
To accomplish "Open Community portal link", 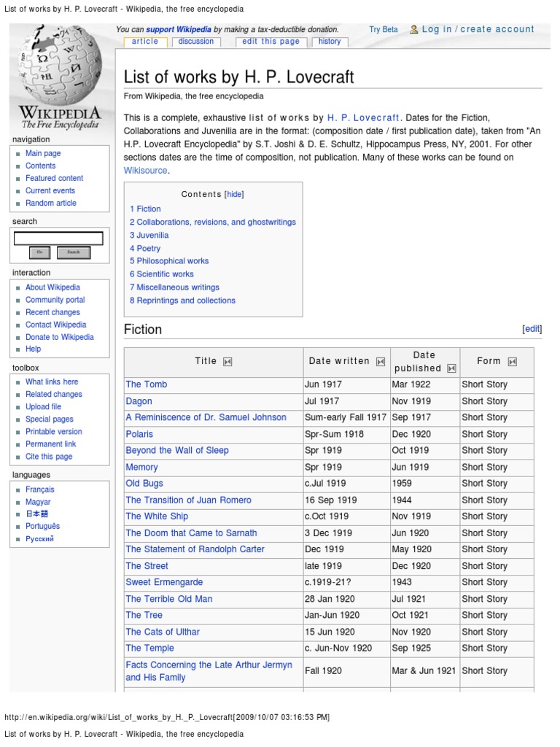I will (55, 300).
